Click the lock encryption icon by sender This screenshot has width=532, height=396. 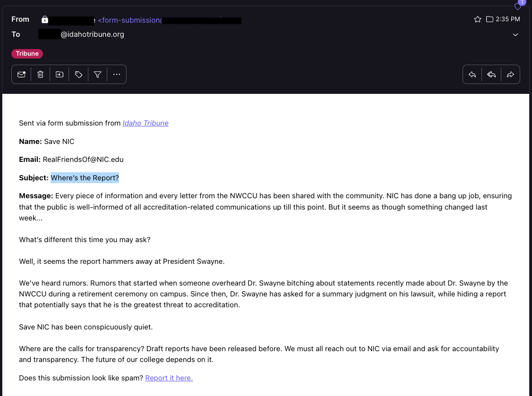point(45,20)
